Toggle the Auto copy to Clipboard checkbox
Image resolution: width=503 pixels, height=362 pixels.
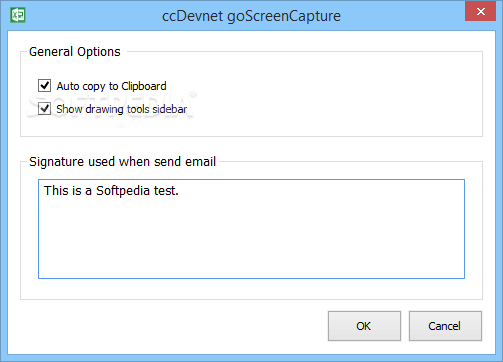44,86
